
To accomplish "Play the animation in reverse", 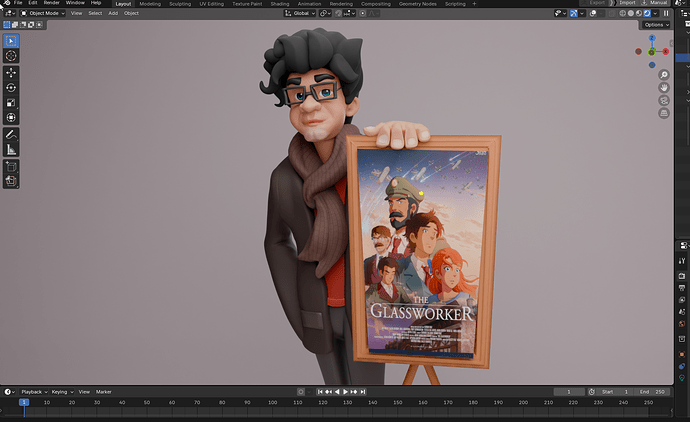I will click(x=337, y=392).
